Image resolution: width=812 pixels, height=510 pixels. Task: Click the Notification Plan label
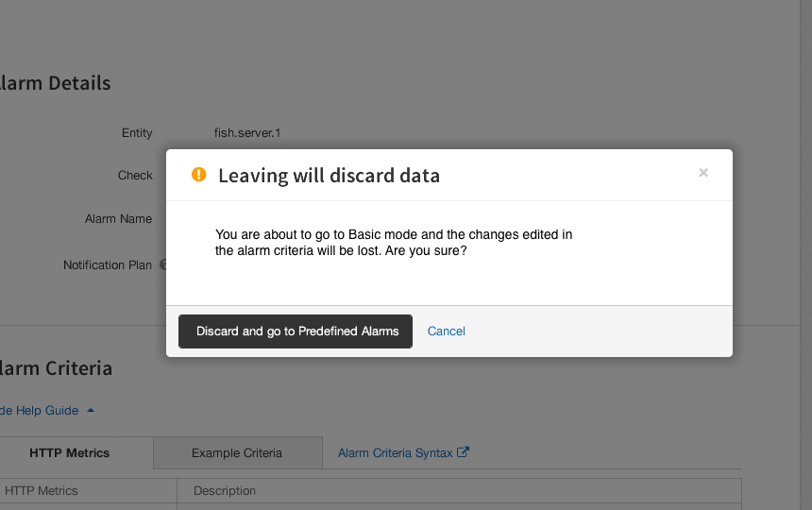coord(108,265)
